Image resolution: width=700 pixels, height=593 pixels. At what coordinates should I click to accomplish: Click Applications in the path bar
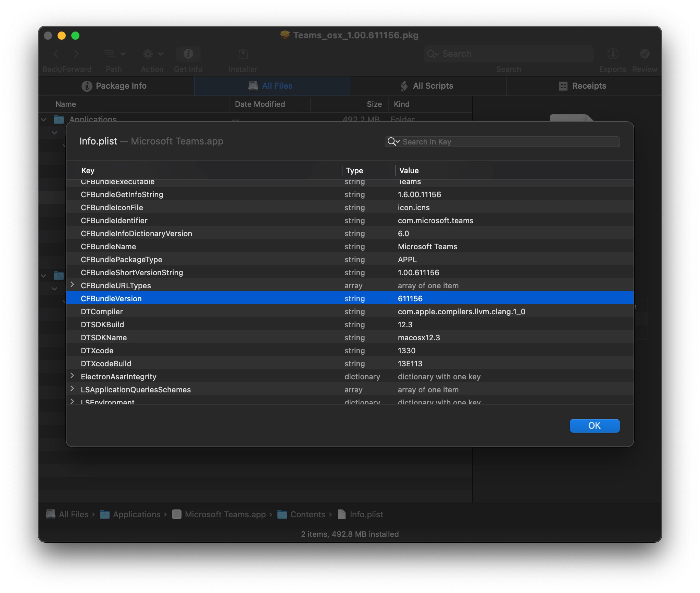coord(130,514)
